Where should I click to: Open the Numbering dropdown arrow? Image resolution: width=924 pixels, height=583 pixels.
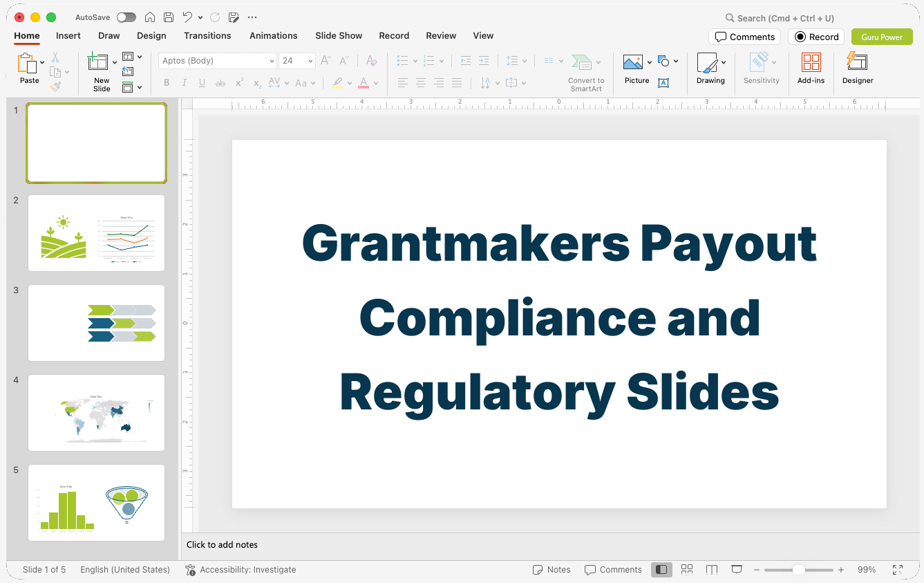coord(442,61)
